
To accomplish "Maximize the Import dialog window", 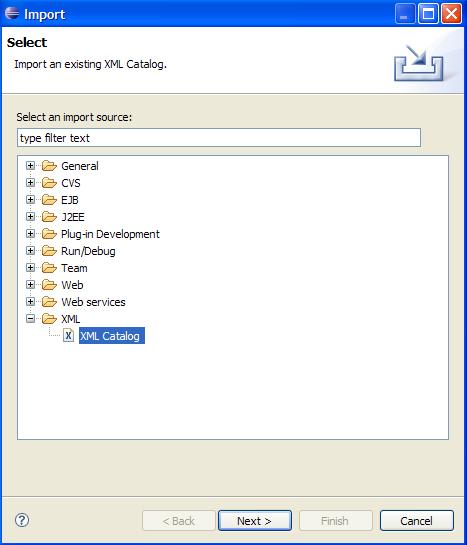I will click(x=428, y=14).
